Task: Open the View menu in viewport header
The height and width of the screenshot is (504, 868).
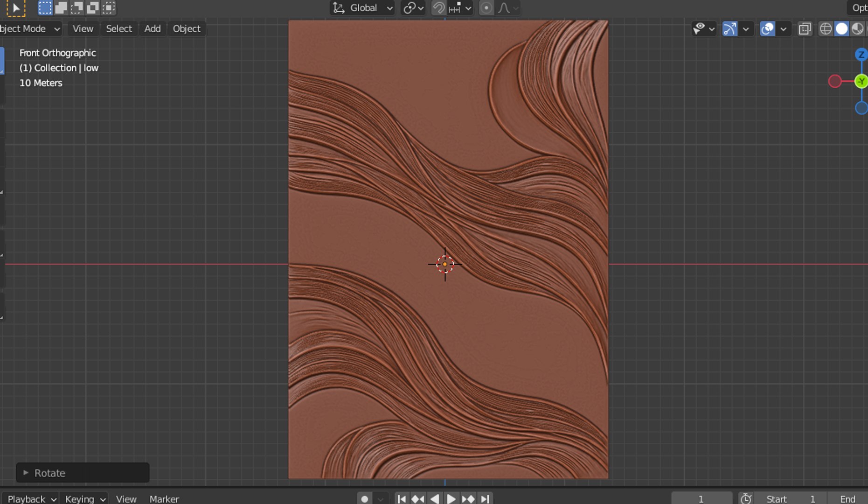Action: click(83, 28)
